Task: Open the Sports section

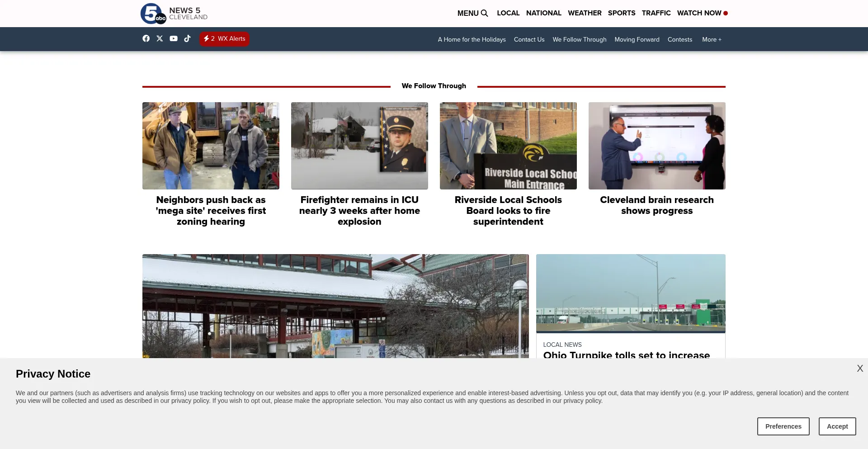Action: [621, 13]
